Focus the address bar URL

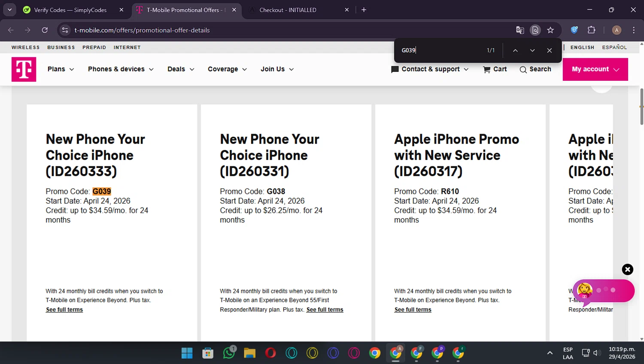tap(142, 30)
